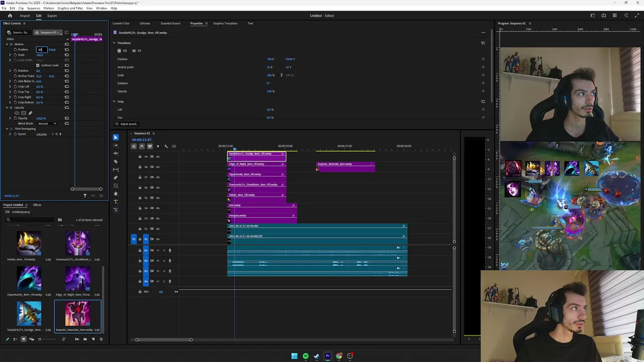Open the Blend Mode dropdown

tap(48, 124)
